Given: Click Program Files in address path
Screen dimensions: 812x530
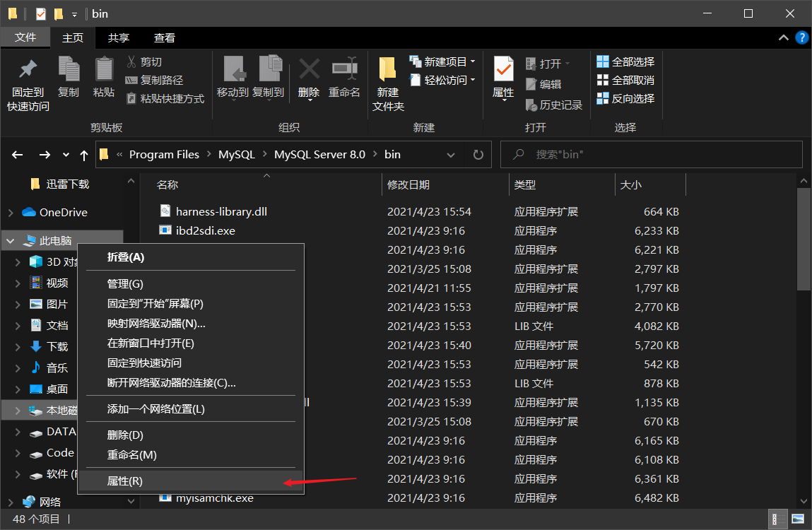Looking at the screenshot, I should point(164,154).
